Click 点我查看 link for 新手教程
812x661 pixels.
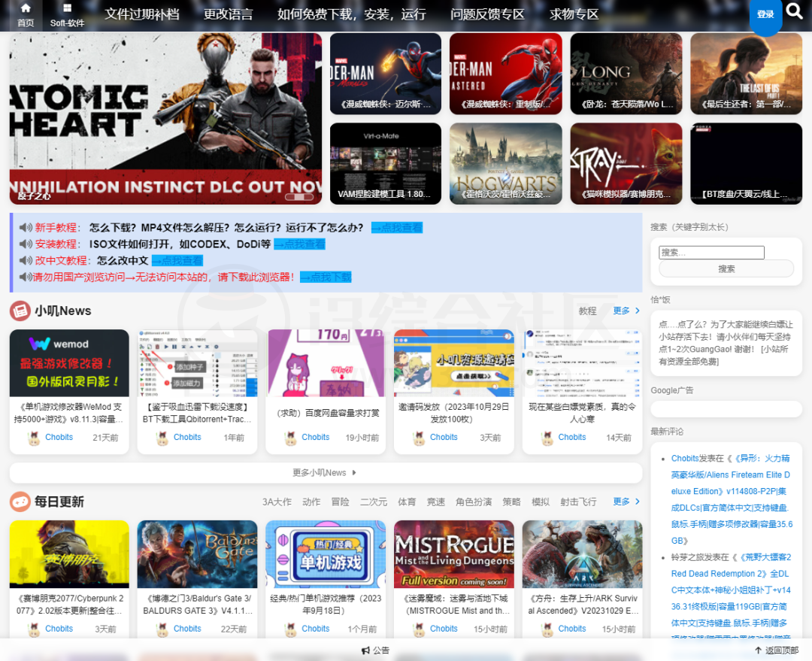[397, 227]
